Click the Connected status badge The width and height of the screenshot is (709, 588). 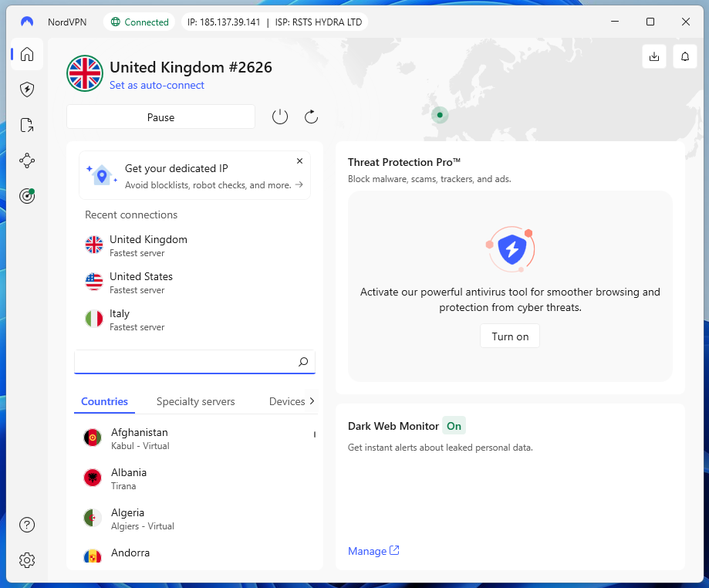coord(140,22)
